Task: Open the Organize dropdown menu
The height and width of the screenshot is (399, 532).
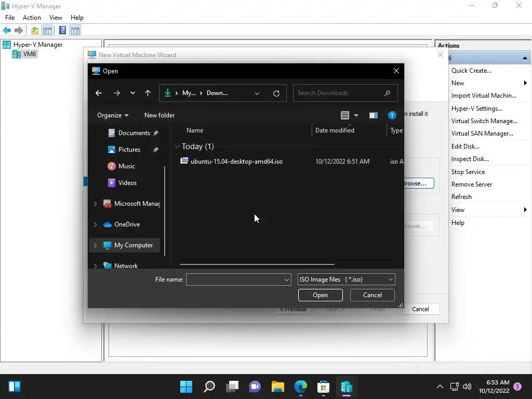Action: click(113, 115)
